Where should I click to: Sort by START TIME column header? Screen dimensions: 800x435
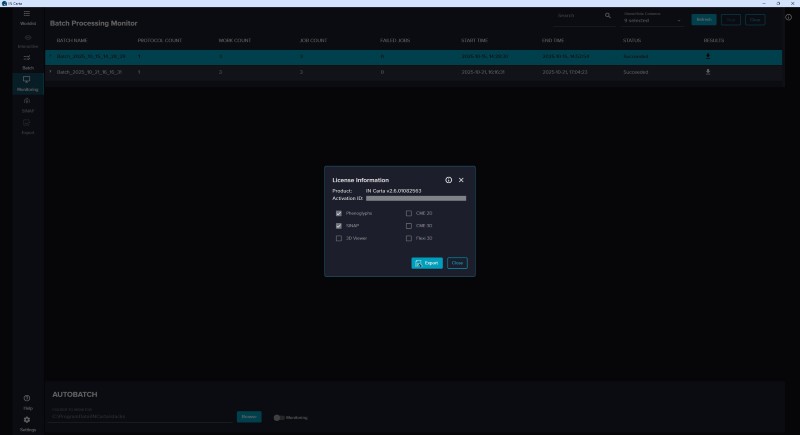(x=474, y=40)
